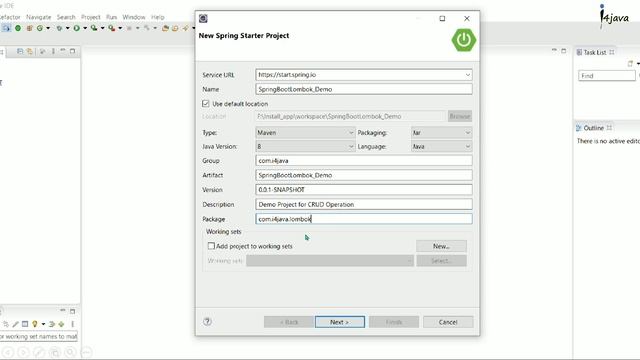The width and height of the screenshot is (640, 360).
Task: Click the working set names filter field
Action: (x=39, y=337)
